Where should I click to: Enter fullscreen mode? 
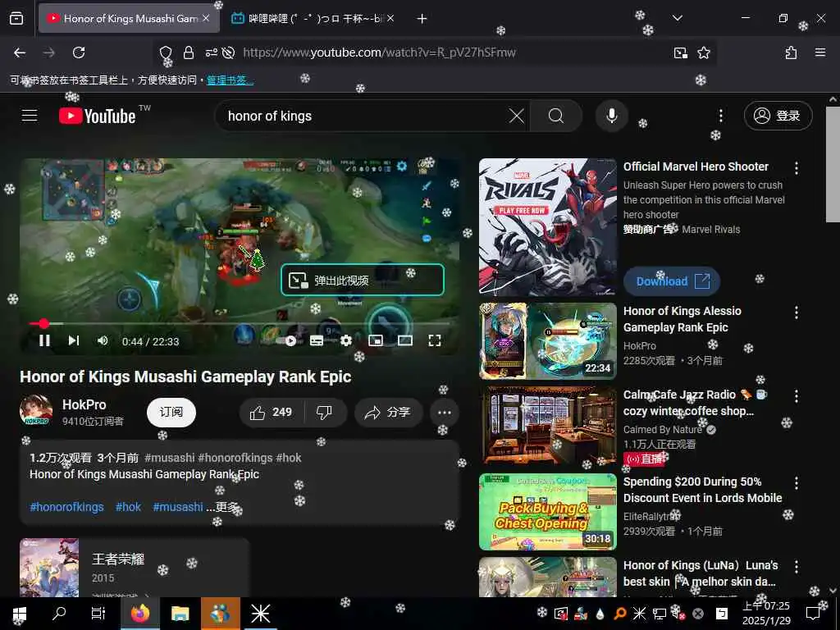(x=435, y=340)
